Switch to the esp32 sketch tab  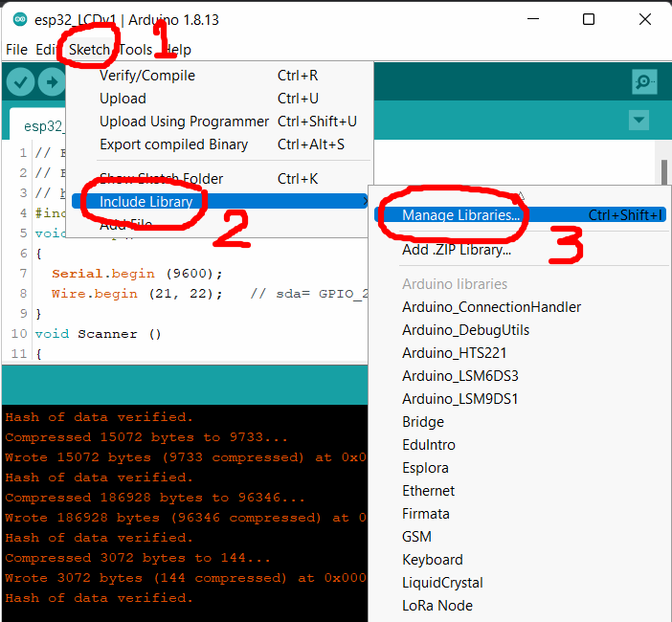pos(38,124)
